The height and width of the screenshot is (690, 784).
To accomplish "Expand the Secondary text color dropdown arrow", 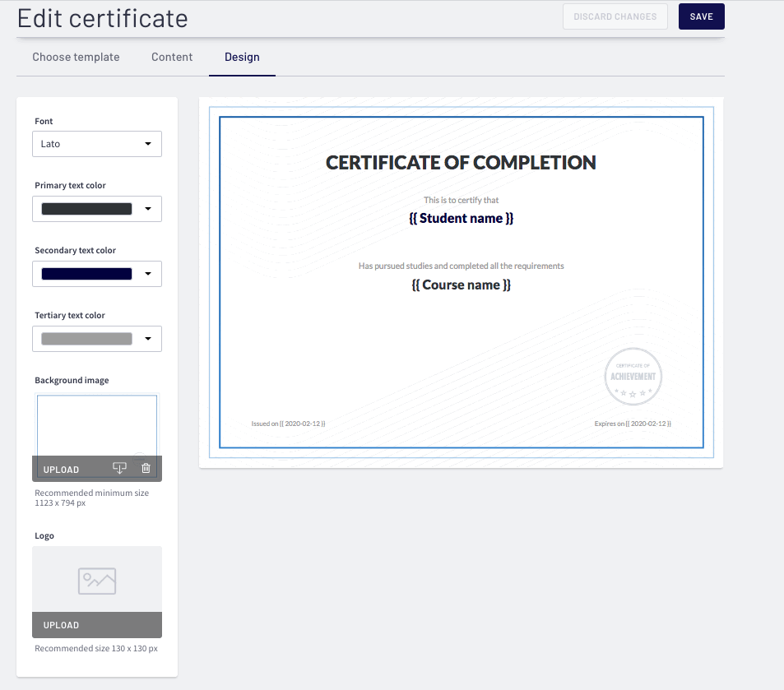I will click(x=148, y=274).
